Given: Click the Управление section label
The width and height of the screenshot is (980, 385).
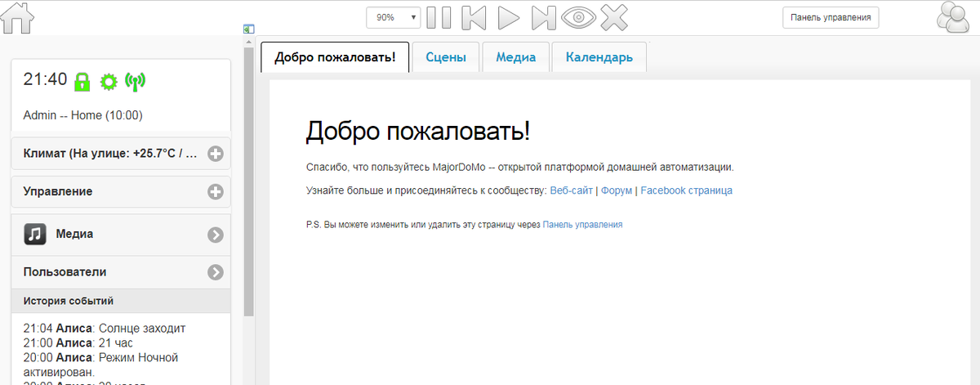Looking at the screenshot, I should [58, 191].
